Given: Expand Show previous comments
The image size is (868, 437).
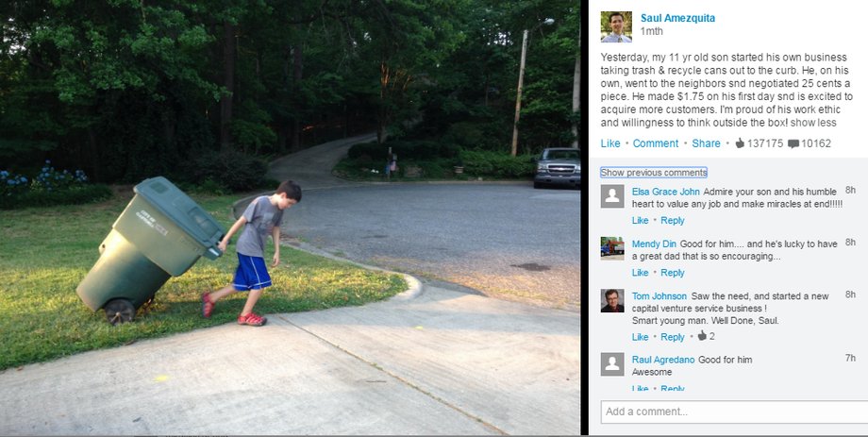Looking at the screenshot, I should click(654, 173).
